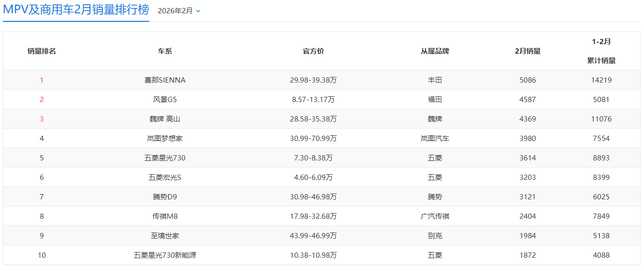Click 五菱星光730新能源 model name
The height and width of the screenshot is (271, 644).
[165, 255]
